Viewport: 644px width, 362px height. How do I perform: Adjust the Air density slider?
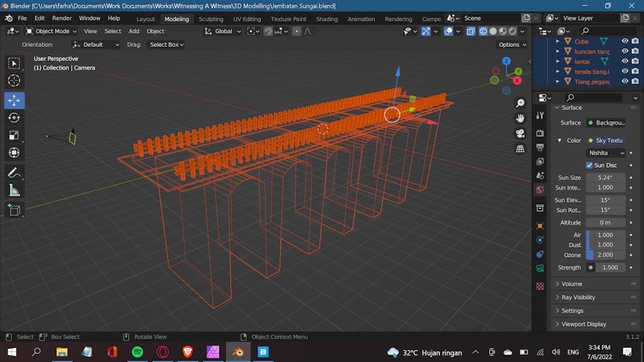pos(605,235)
